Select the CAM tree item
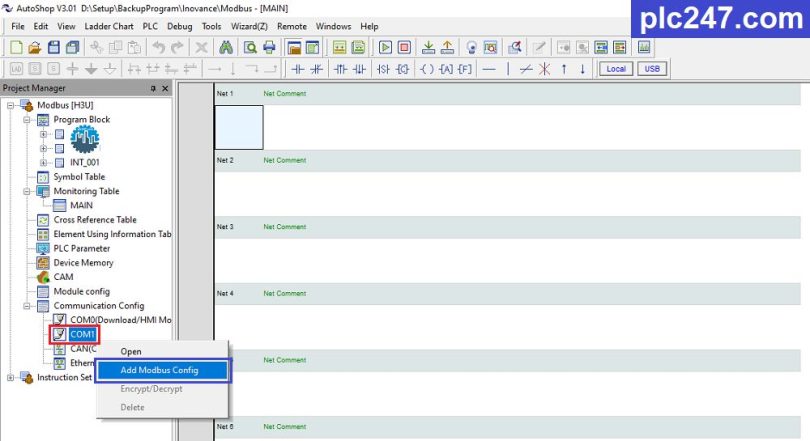The height and width of the screenshot is (441, 810). (64, 277)
